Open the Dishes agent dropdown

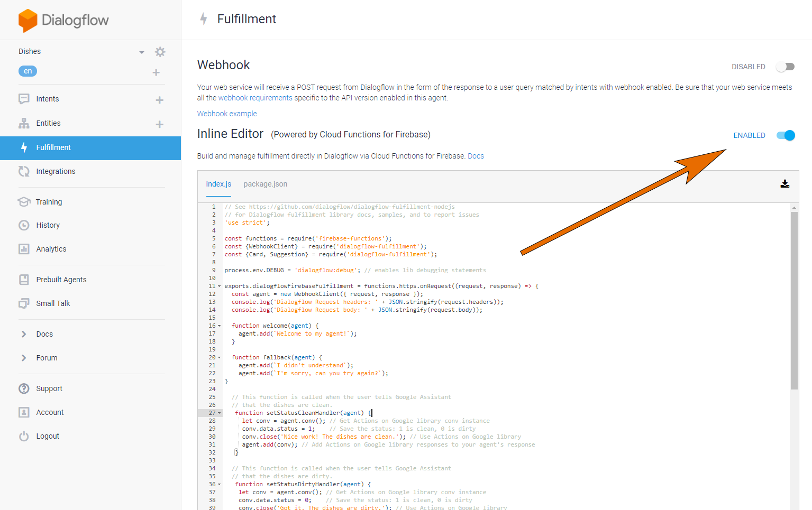[141, 52]
